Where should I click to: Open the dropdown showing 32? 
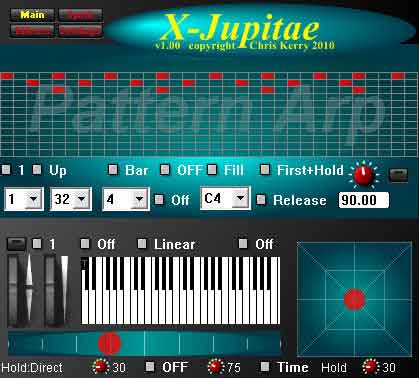click(x=71, y=199)
